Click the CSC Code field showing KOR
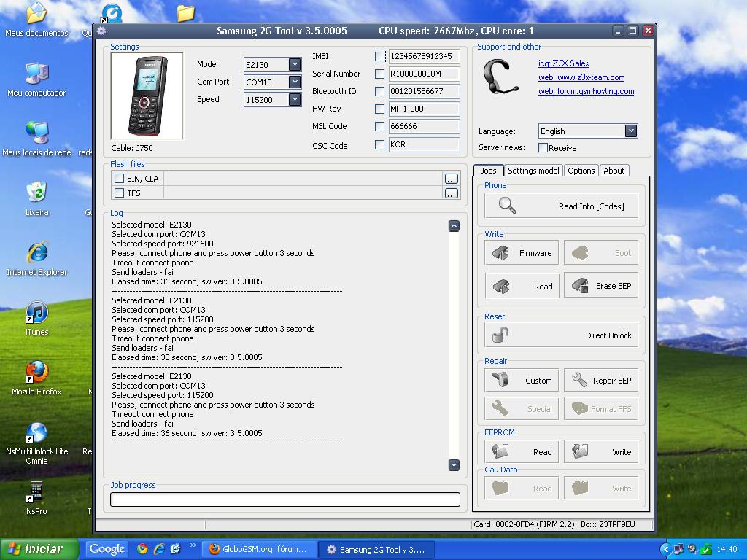747x560 pixels. click(x=424, y=144)
